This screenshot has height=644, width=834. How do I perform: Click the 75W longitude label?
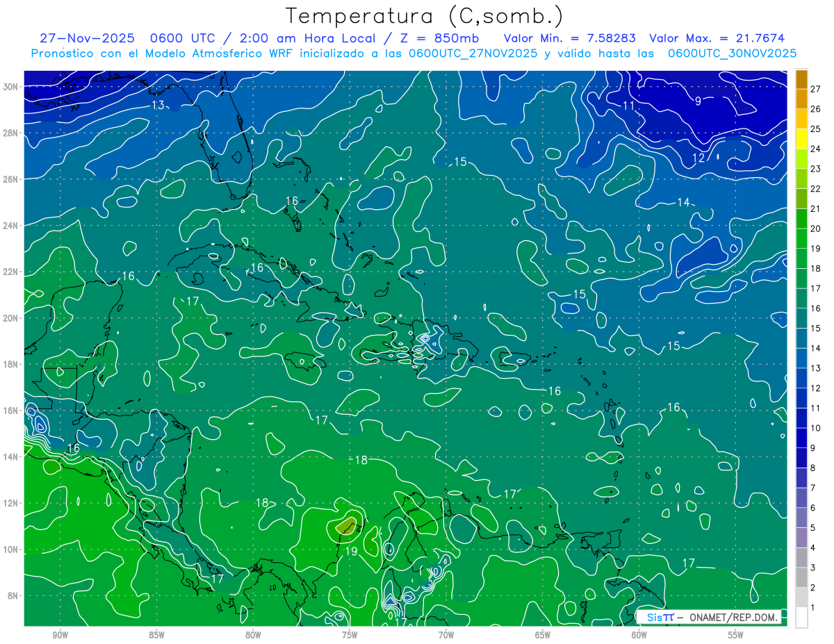(x=350, y=635)
